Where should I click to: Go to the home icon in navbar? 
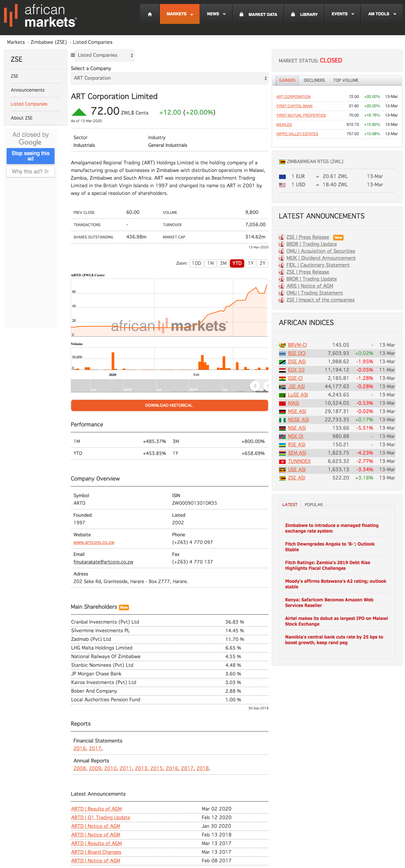(x=150, y=14)
